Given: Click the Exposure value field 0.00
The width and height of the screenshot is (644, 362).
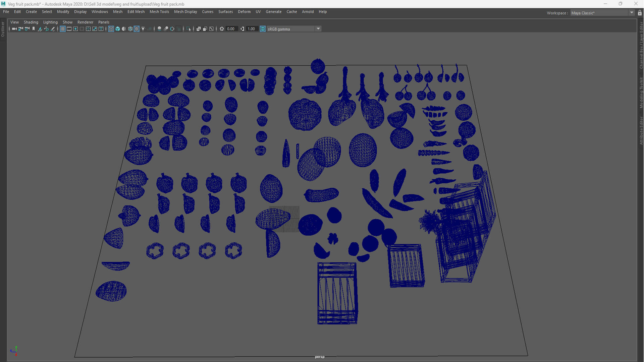Looking at the screenshot, I should coord(231,29).
